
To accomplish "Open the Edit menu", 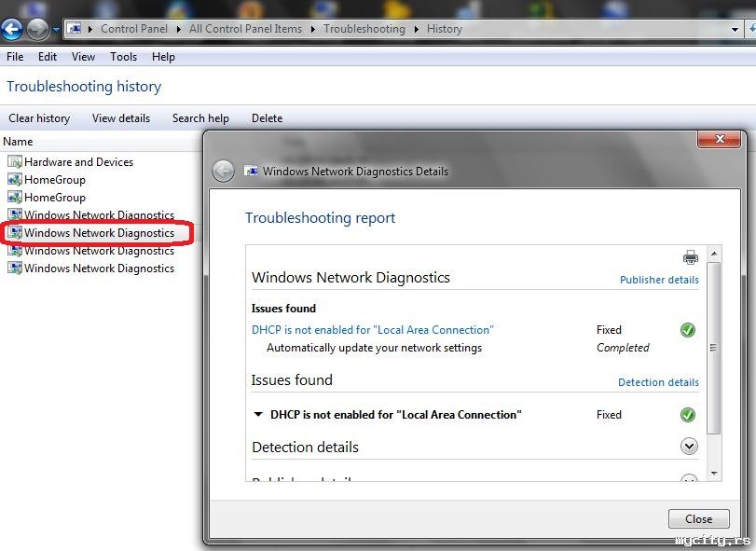I will (x=48, y=57).
